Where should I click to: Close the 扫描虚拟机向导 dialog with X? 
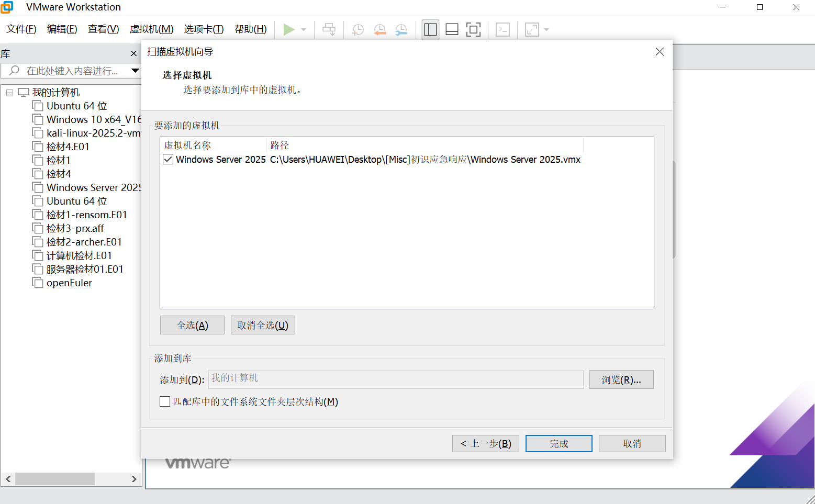pyautogui.click(x=660, y=52)
